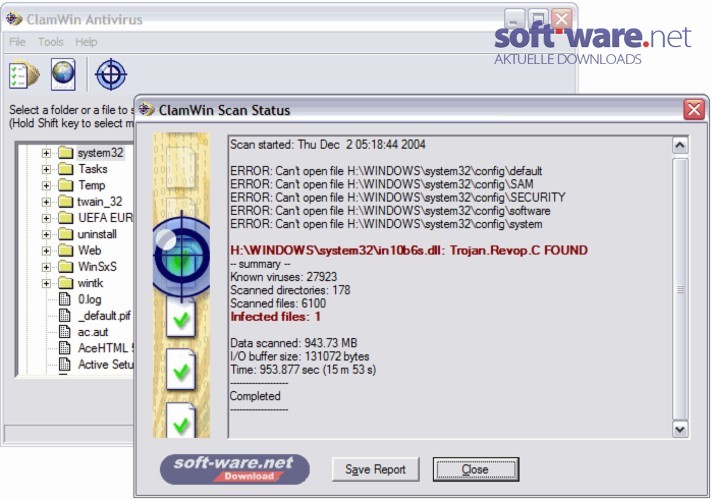Click the scan log scrollbar thumb
This screenshot has height=500, width=712.
click(x=680, y=289)
